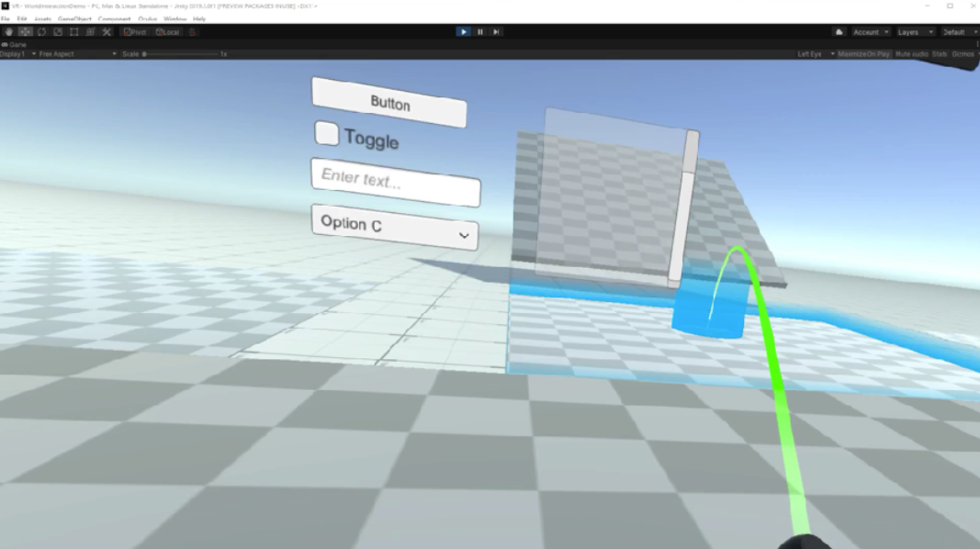Image resolution: width=980 pixels, height=549 pixels.
Task: Click the Play button
Action: [x=464, y=32]
